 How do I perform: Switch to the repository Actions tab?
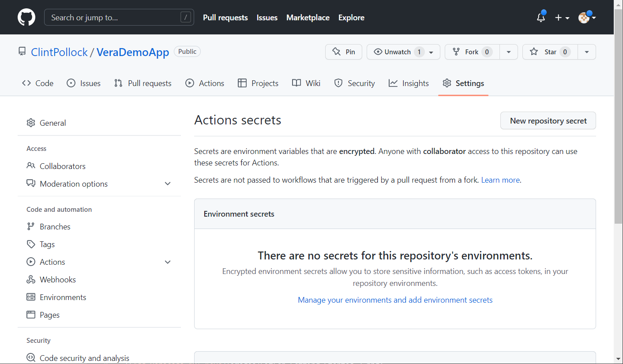point(205,83)
